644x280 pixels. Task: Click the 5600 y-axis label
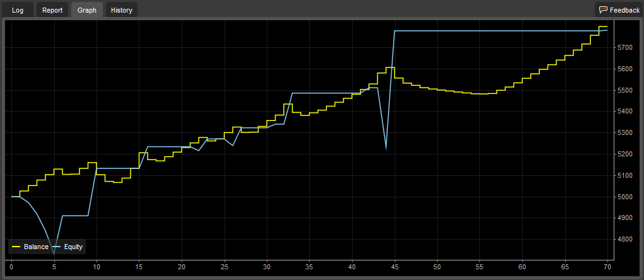[624, 69]
